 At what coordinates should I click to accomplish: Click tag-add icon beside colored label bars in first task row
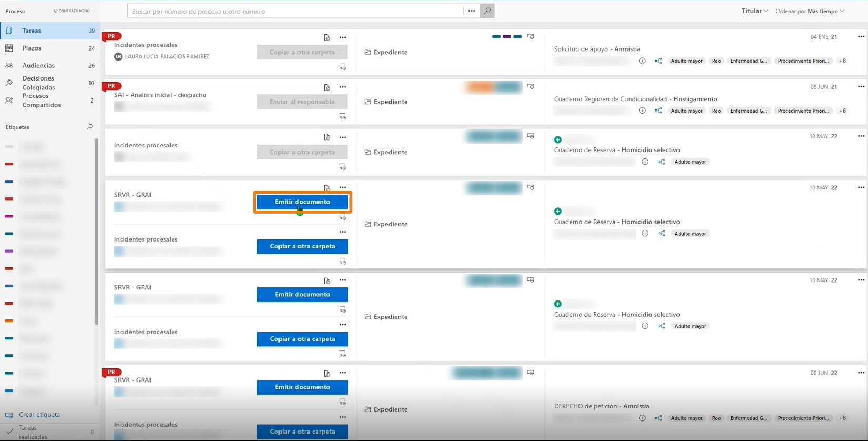point(531,37)
